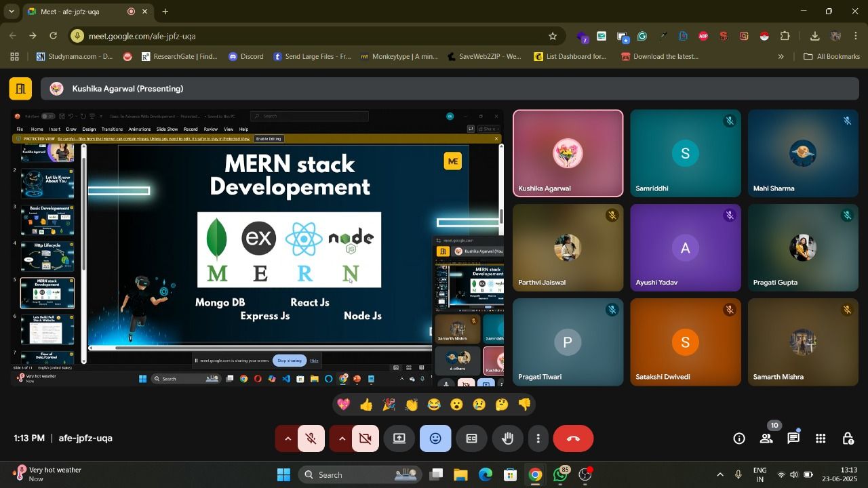This screenshot has width=868, height=488.
Task: Toggle the microphone mute button
Action: pos(311,439)
